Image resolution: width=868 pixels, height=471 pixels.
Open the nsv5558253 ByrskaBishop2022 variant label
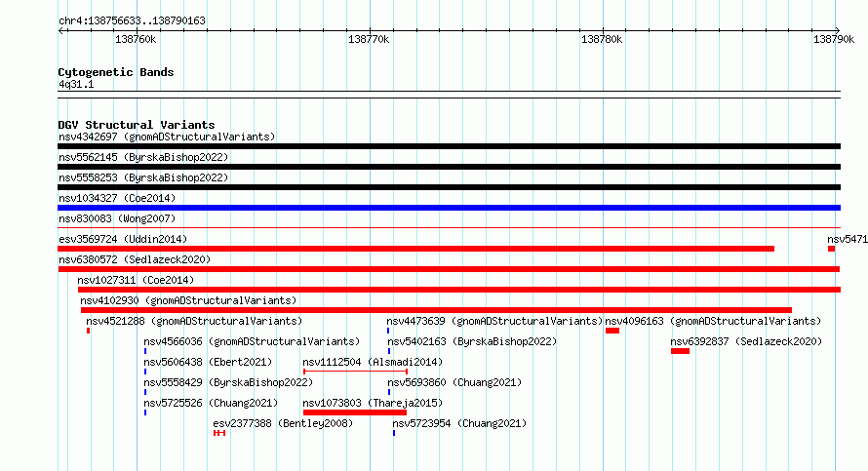[143, 177]
